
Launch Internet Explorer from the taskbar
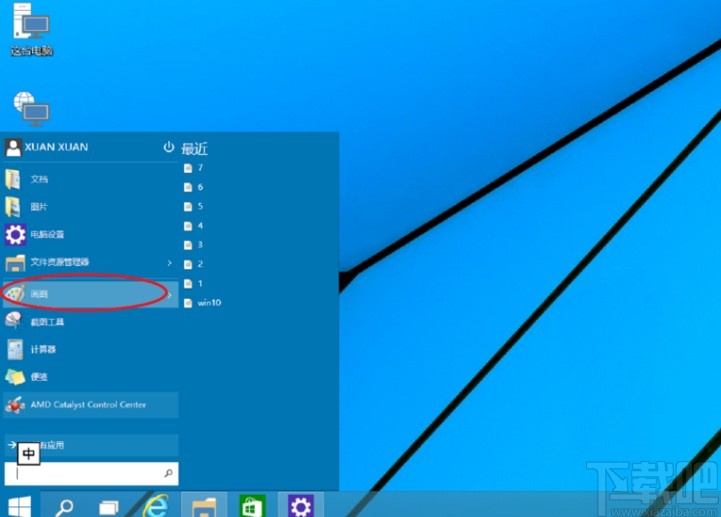(x=155, y=506)
